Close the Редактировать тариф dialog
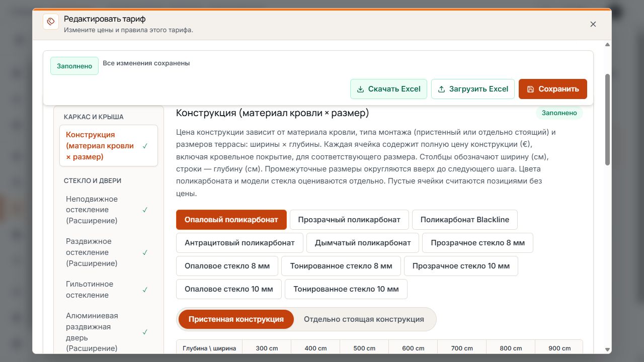This screenshot has height=362, width=644. click(593, 24)
